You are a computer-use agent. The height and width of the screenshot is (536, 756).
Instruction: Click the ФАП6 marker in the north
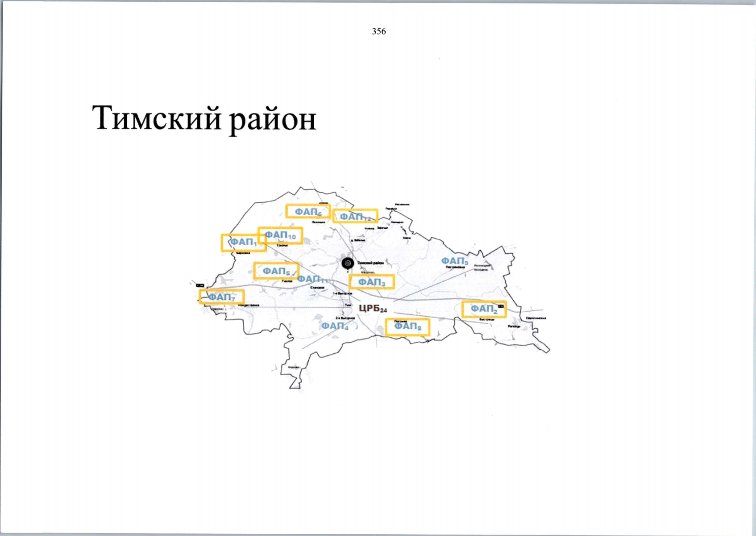click(x=307, y=212)
